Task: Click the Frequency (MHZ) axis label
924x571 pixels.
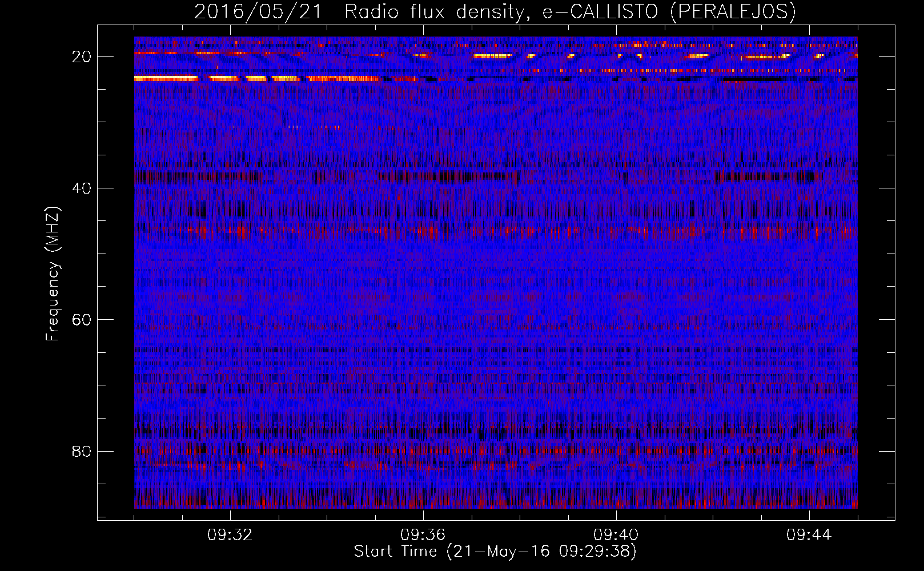Action: point(53,274)
